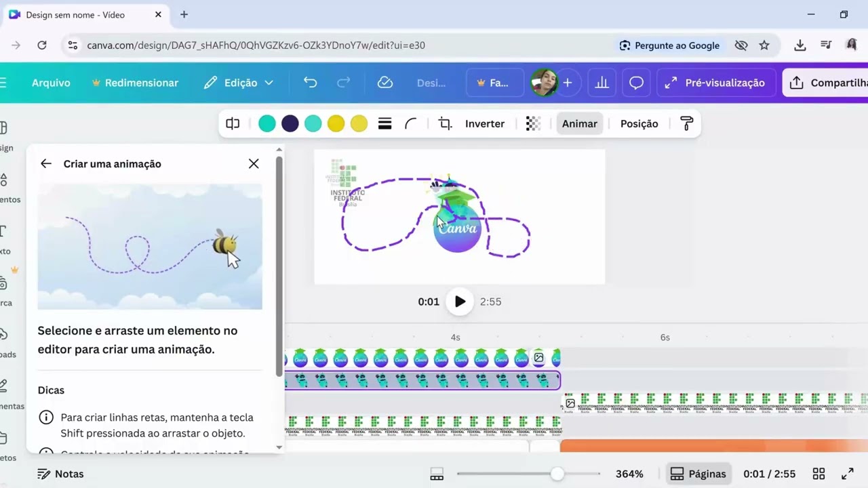Click the design title field Desi...
The width and height of the screenshot is (868, 488).
click(x=431, y=83)
